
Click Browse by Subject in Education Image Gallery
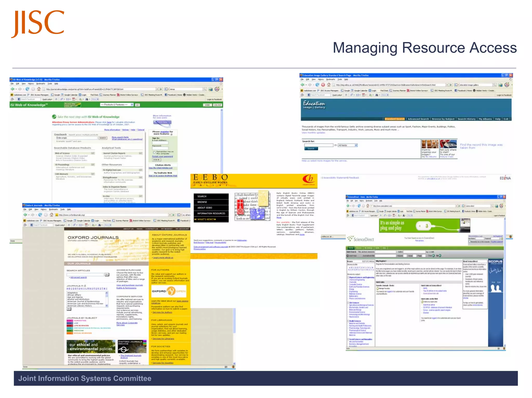[x=443, y=119]
